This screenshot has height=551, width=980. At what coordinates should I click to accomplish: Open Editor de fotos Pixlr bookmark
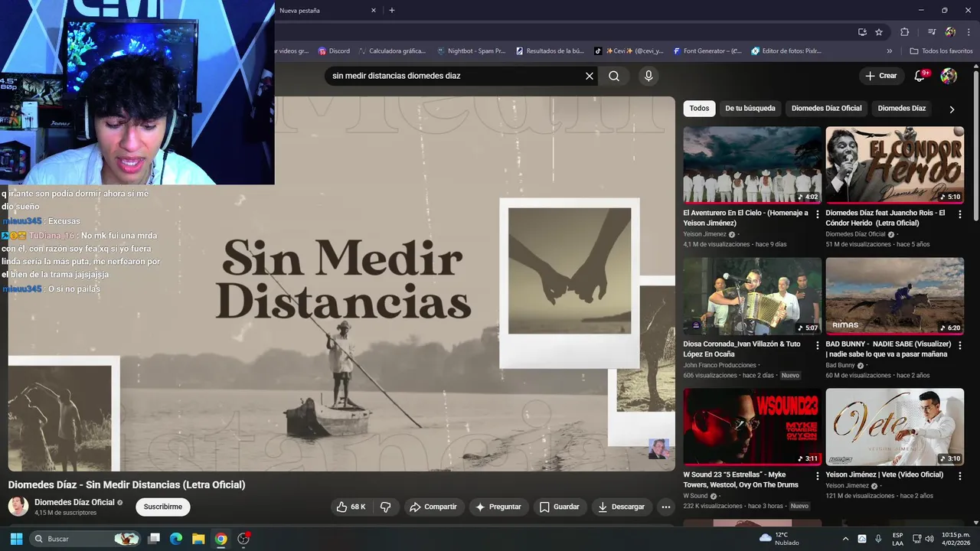(x=786, y=51)
